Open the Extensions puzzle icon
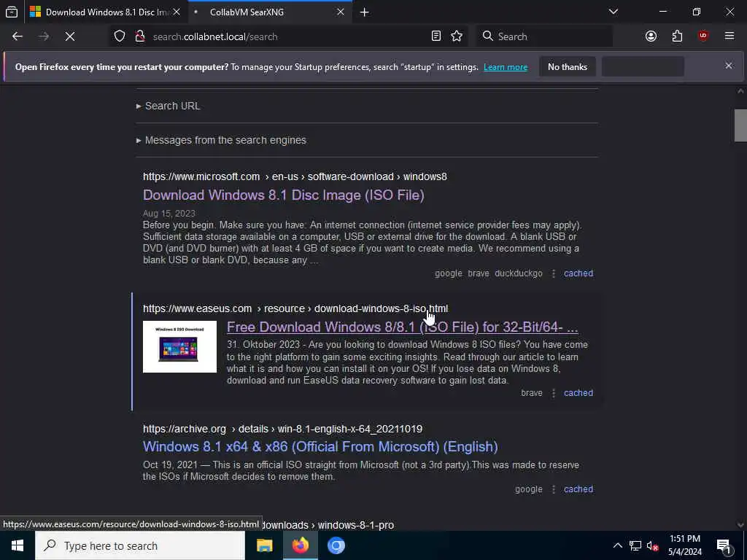The width and height of the screenshot is (747, 560). (677, 36)
